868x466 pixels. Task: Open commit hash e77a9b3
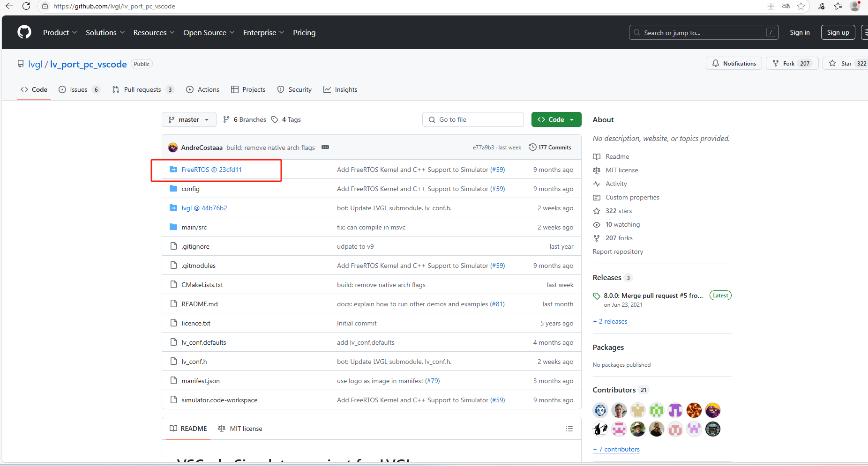coord(483,147)
